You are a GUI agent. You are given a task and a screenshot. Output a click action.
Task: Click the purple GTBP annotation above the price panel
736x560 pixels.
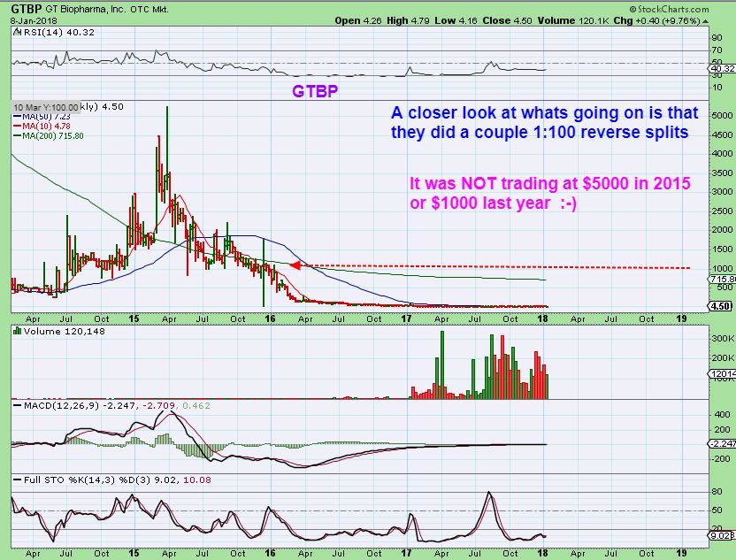[x=315, y=91]
